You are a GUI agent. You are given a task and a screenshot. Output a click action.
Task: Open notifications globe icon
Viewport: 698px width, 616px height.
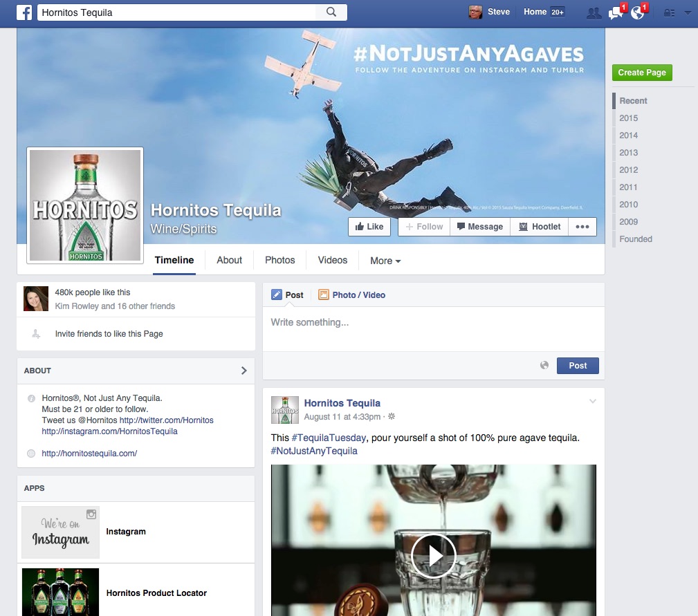coord(639,12)
